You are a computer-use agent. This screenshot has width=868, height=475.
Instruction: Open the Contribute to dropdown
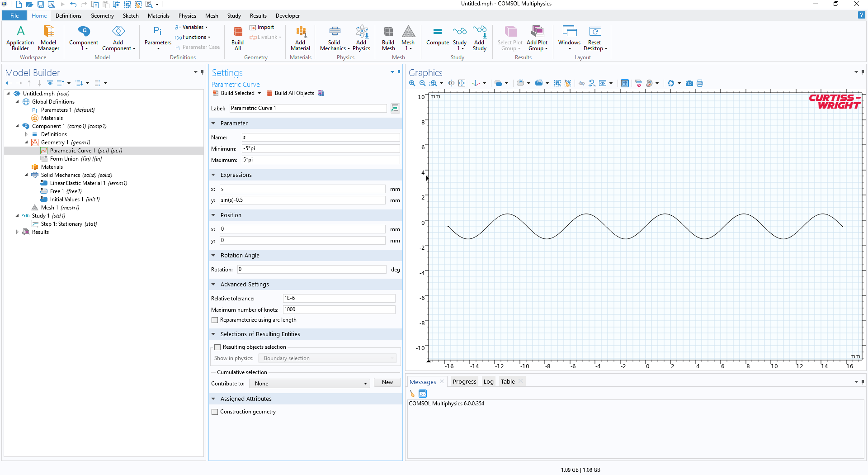point(310,384)
